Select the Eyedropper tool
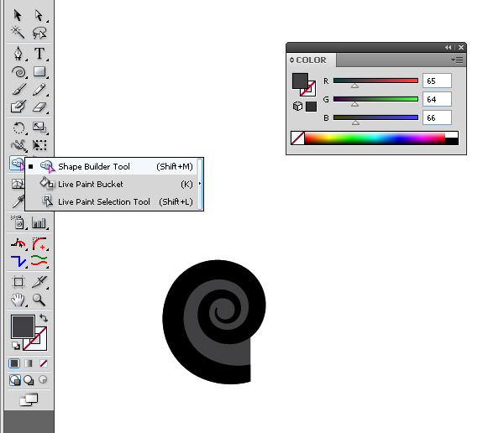 pos(18,201)
